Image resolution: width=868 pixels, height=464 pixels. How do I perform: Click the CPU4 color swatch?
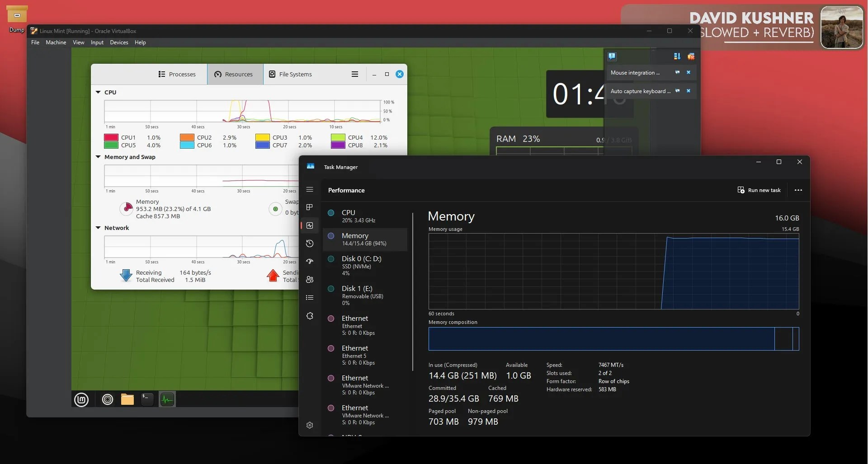338,137
